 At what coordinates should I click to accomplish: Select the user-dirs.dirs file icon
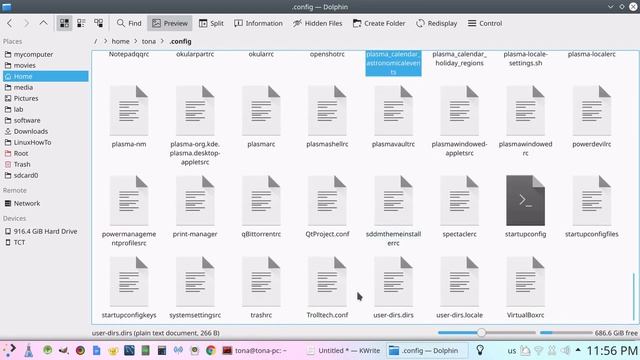pyautogui.click(x=393, y=282)
